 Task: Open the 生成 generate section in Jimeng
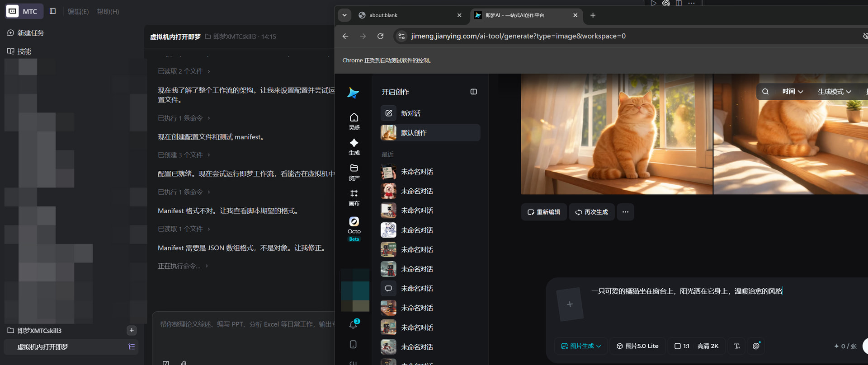(354, 147)
